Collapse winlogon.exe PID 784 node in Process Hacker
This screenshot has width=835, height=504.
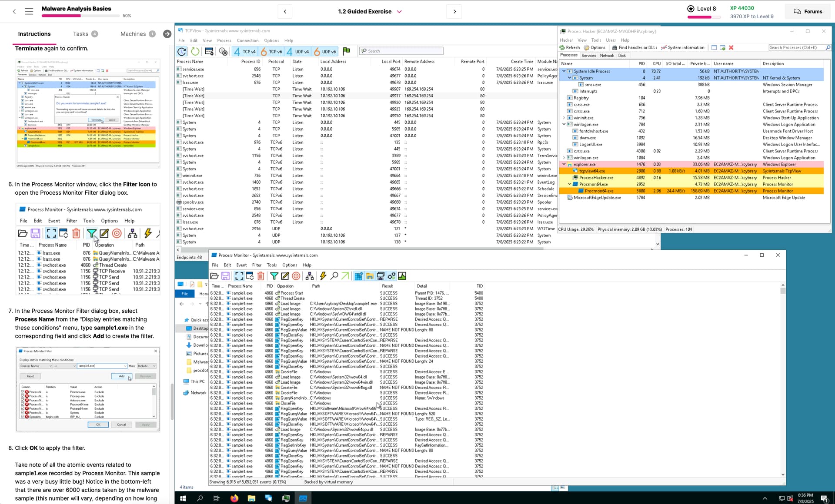coord(564,124)
